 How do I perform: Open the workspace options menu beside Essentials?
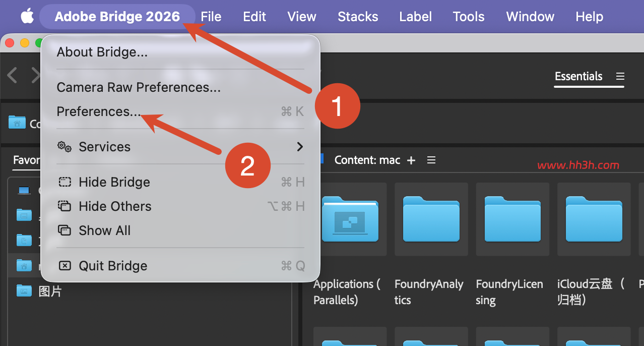point(620,77)
